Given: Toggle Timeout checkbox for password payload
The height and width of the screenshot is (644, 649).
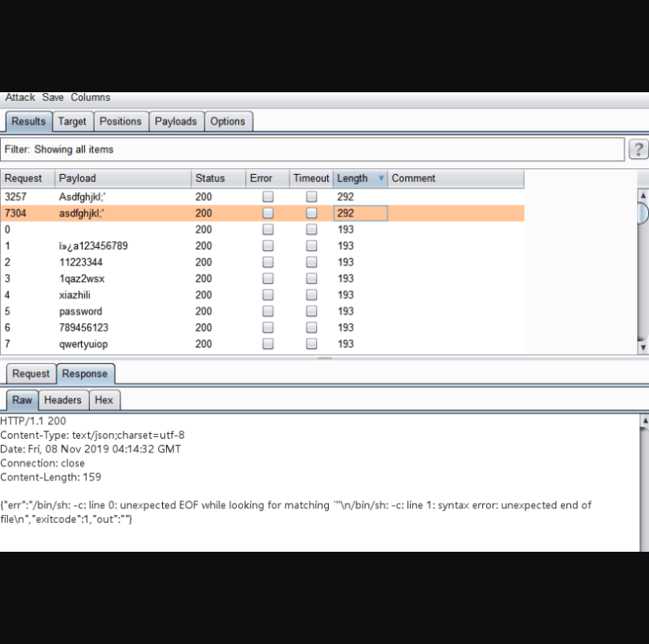Looking at the screenshot, I should 311,311.
